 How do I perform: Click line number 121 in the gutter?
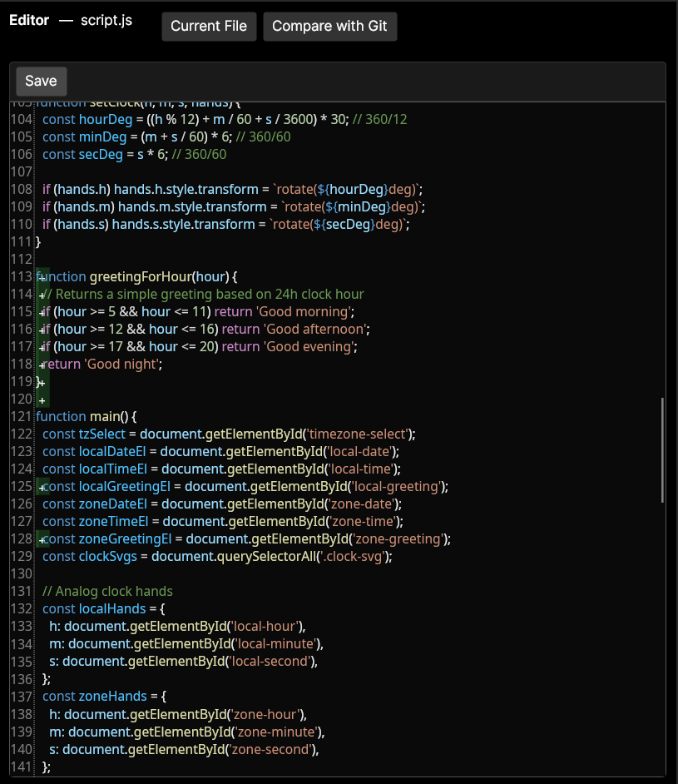click(21, 416)
